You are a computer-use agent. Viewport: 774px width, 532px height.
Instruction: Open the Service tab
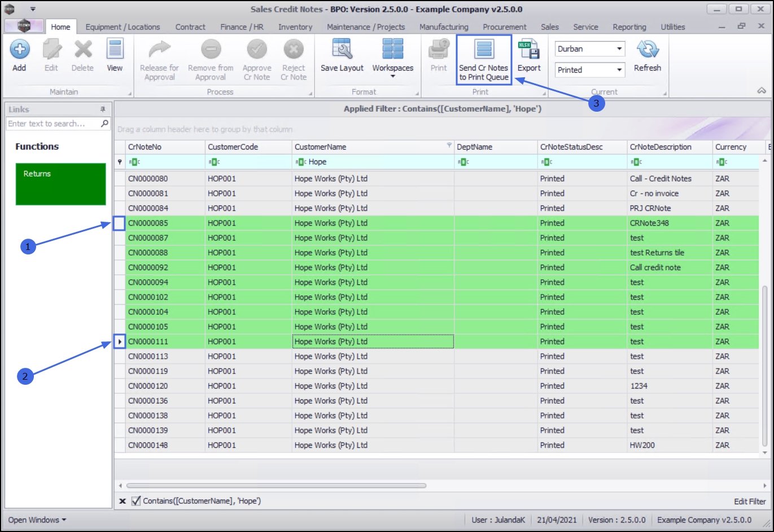(585, 27)
